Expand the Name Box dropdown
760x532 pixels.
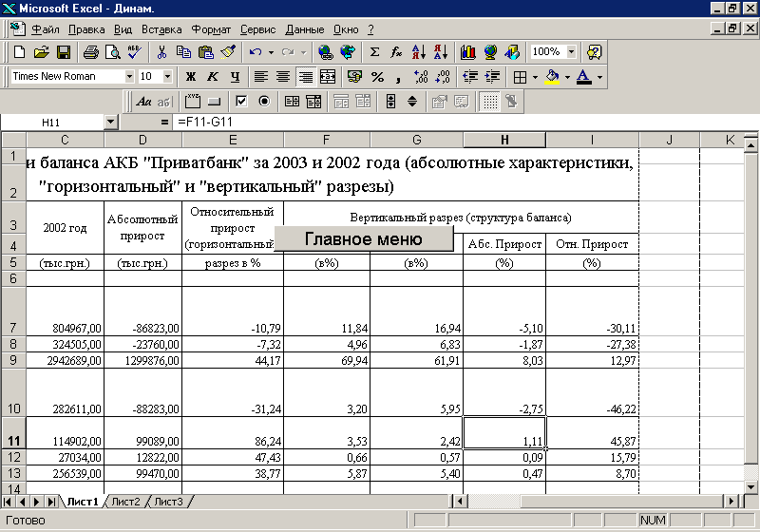[111, 123]
